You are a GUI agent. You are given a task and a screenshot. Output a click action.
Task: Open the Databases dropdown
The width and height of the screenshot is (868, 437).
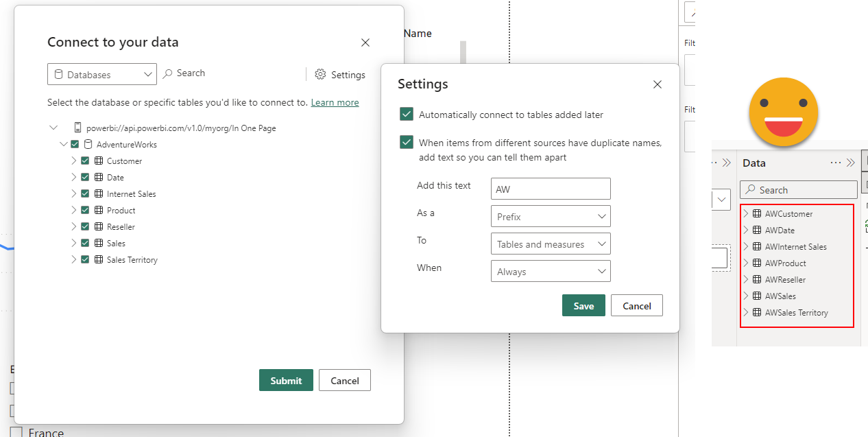[102, 75]
